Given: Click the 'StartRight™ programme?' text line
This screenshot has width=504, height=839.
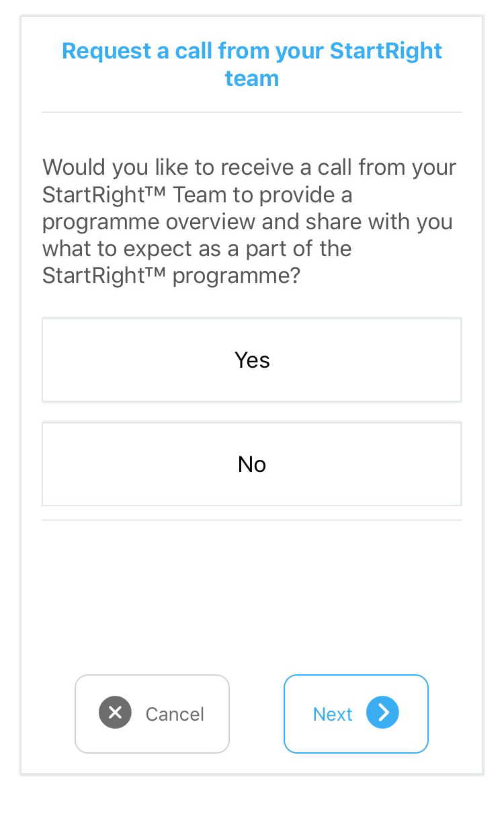Looking at the screenshot, I should pyautogui.click(x=171, y=276).
